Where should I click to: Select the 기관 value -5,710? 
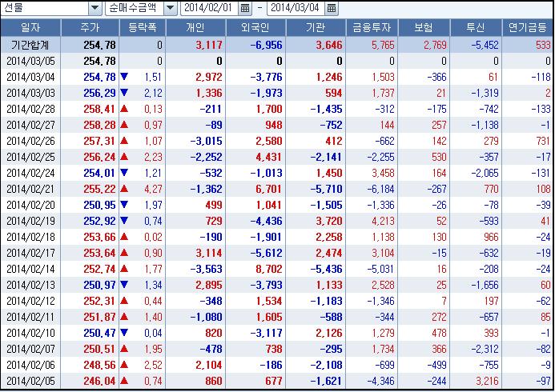coord(326,189)
